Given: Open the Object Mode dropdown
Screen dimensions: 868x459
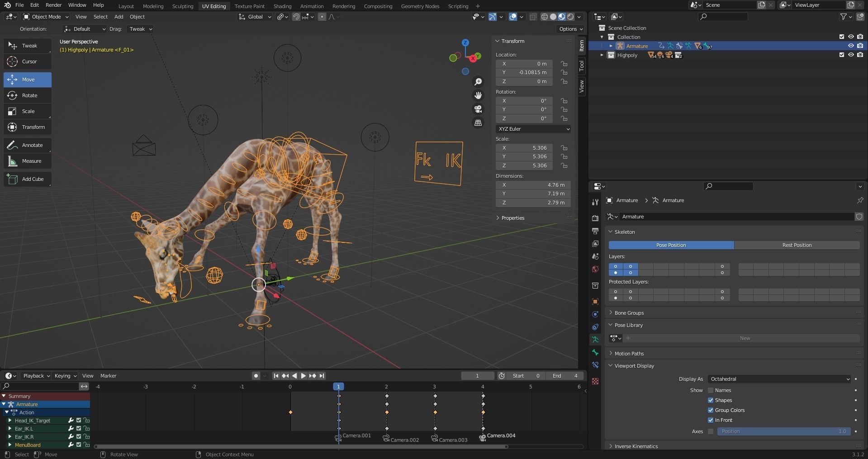Looking at the screenshot, I should 45,17.
